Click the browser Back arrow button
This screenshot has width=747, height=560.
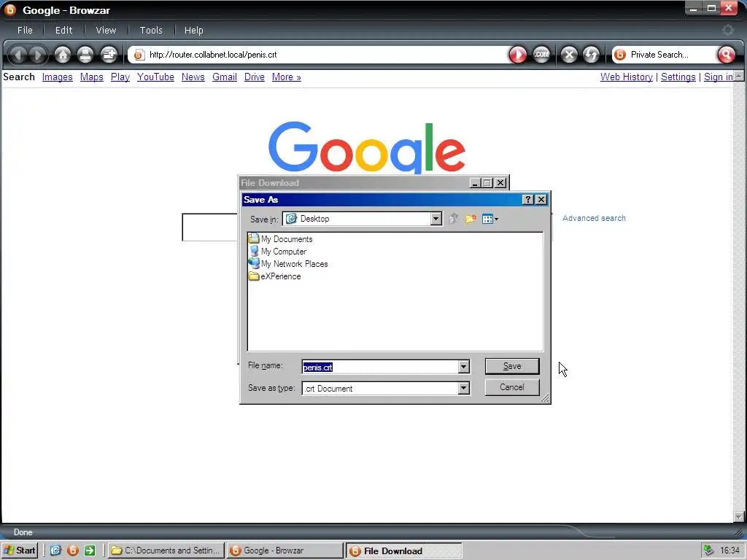coord(18,55)
